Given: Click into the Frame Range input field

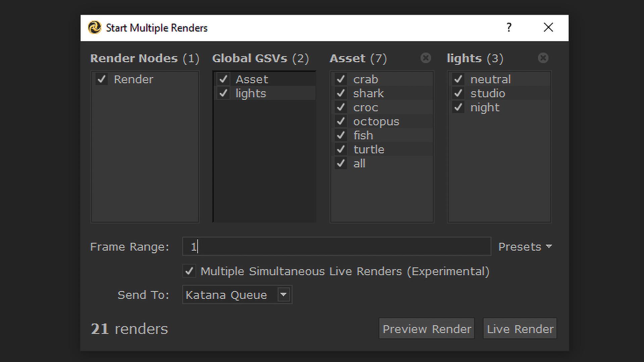Looking at the screenshot, I should click(x=336, y=247).
